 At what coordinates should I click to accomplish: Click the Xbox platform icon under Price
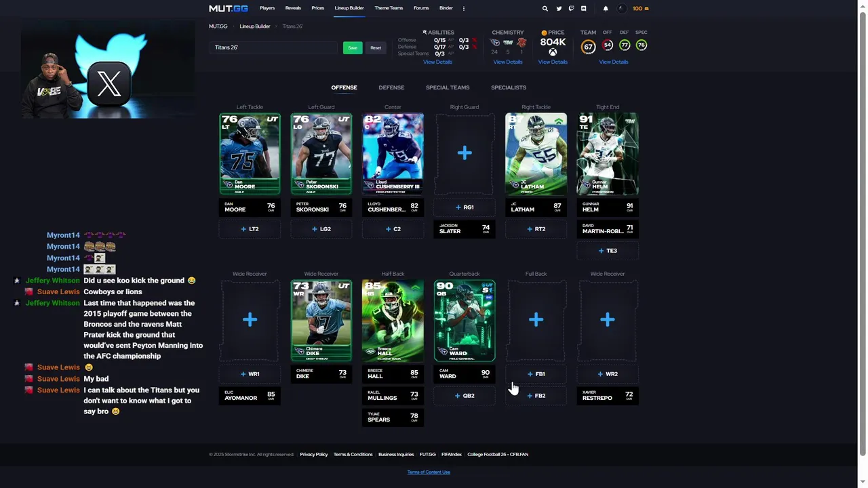click(x=553, y=52)
